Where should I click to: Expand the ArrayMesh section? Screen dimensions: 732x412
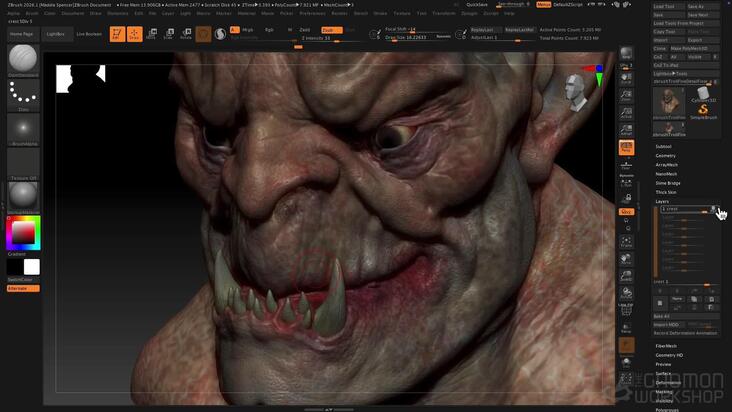[667, 165]
